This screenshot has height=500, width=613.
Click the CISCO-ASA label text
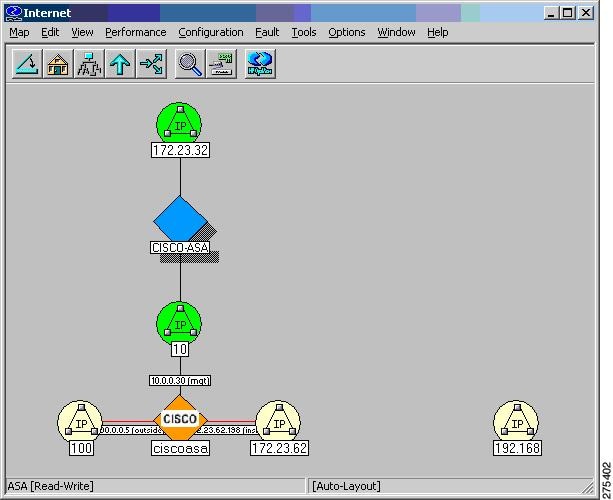[x=180, y=247]
